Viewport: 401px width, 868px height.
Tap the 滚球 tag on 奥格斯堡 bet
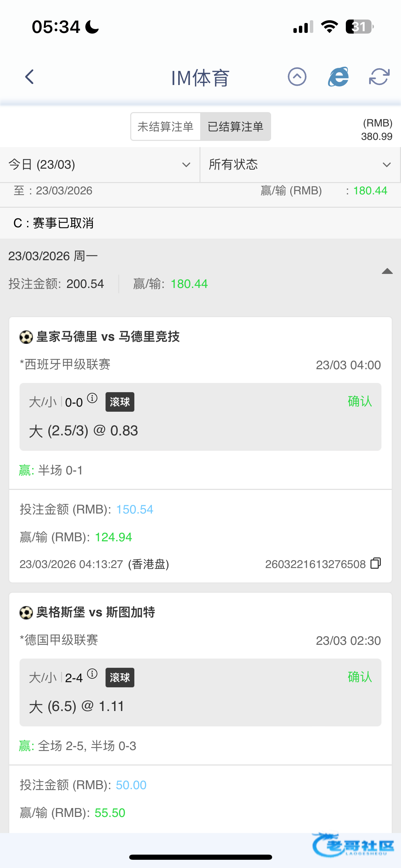(x=120, y=677)
